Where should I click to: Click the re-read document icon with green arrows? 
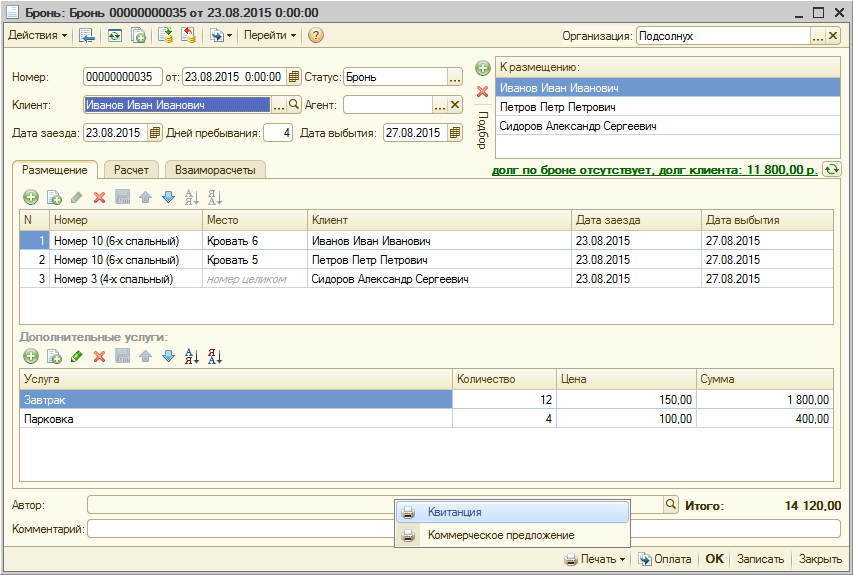(x=115, y=36)
